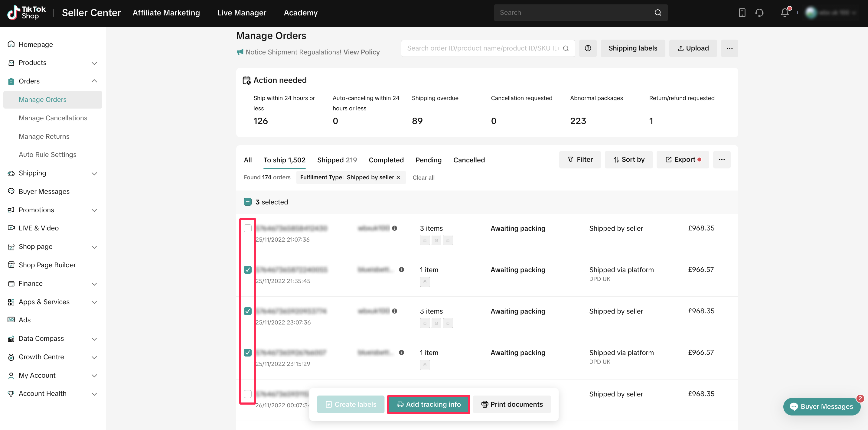The image size is (868, 430).
Task: Check the first order's checkbox
Action: click(248, 228)
